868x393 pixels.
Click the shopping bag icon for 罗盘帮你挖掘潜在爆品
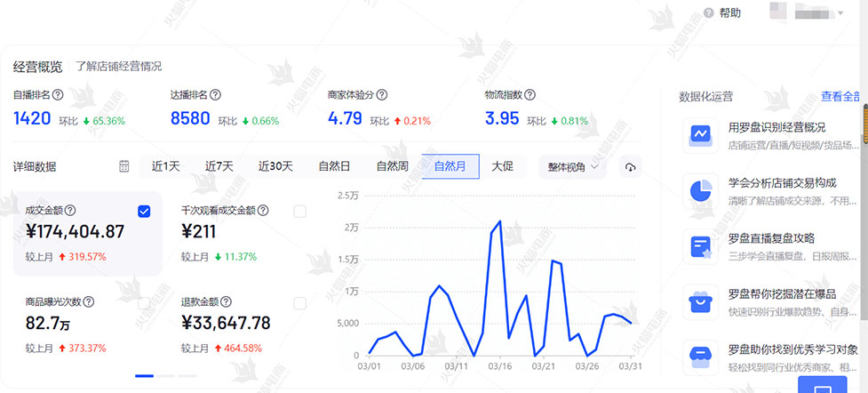tap(700, 302)
